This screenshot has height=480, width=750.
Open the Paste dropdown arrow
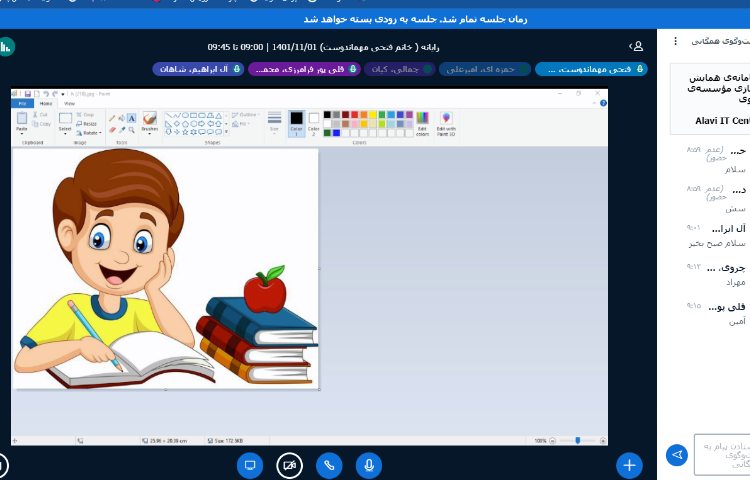22,134
